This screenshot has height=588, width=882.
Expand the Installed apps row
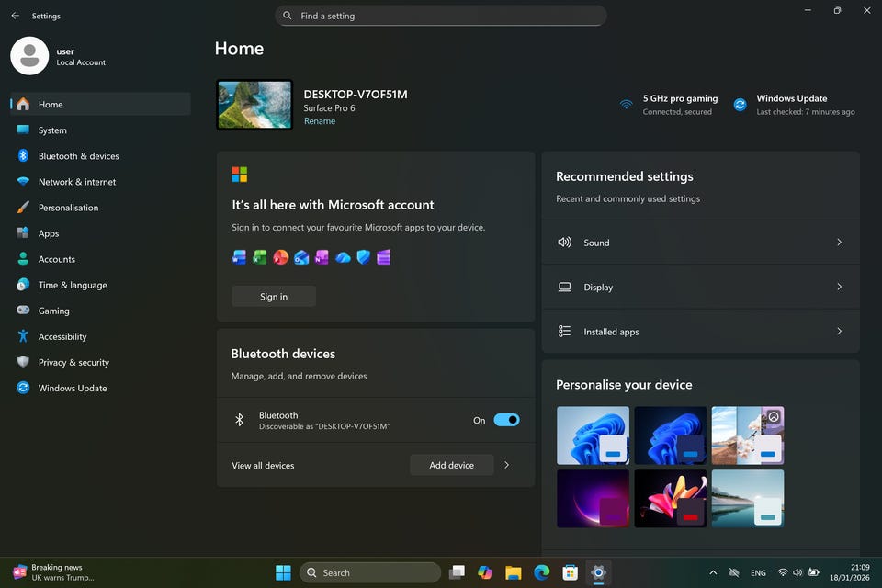pyautogui.click(x=839, y=332)
